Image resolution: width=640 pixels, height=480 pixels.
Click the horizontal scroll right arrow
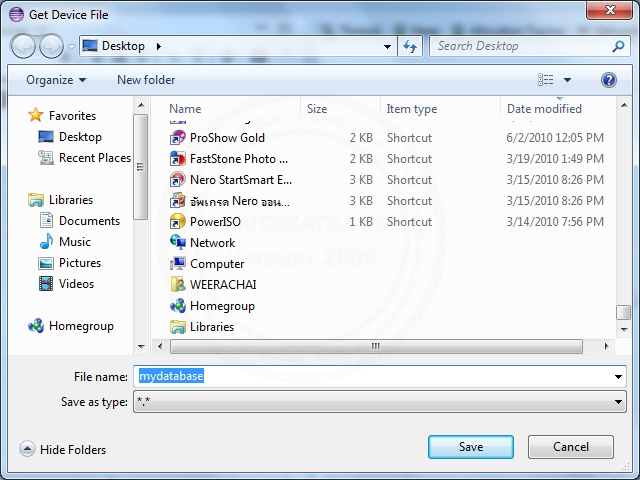[607, 347]
